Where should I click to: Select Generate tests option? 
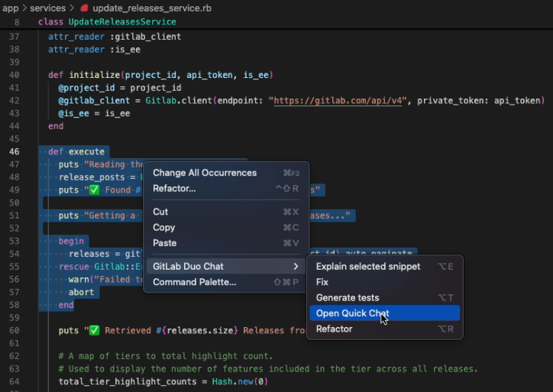tap(347, 298)
